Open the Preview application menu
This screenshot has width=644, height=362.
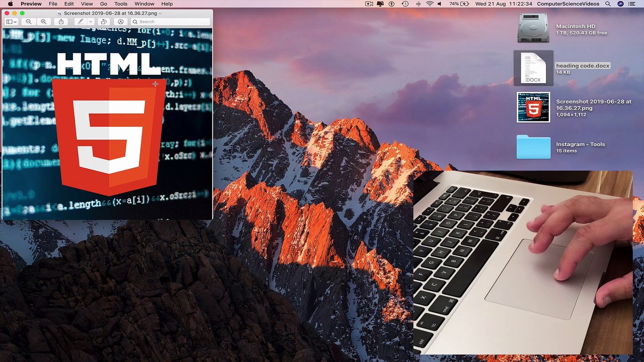point(31,4)
